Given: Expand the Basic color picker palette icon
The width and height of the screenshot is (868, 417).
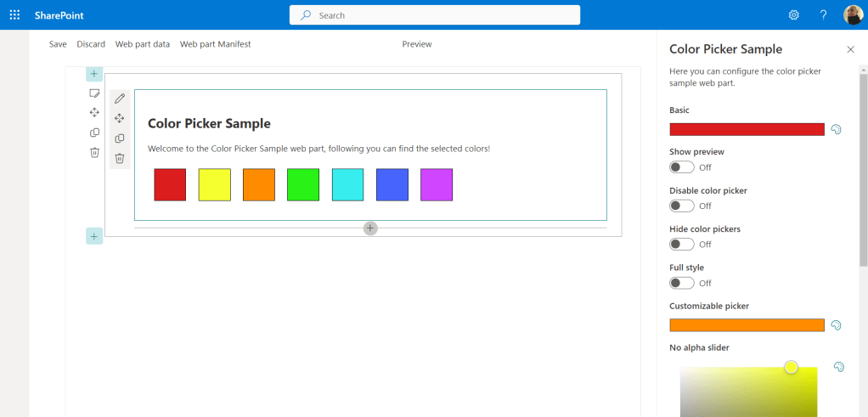Looking at the screenshot, I should point(836,130).
